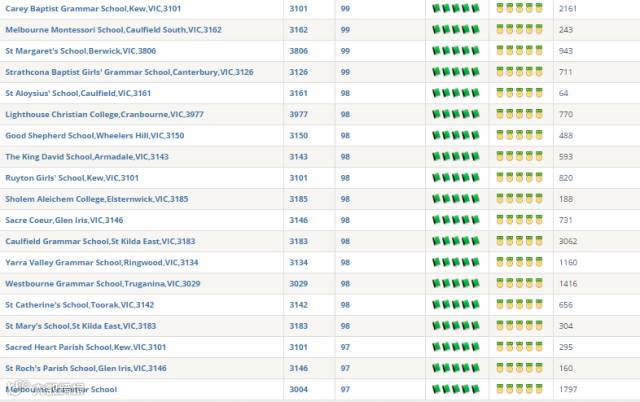Open Sholem Aleichem College, Elsternwick link

97,200
